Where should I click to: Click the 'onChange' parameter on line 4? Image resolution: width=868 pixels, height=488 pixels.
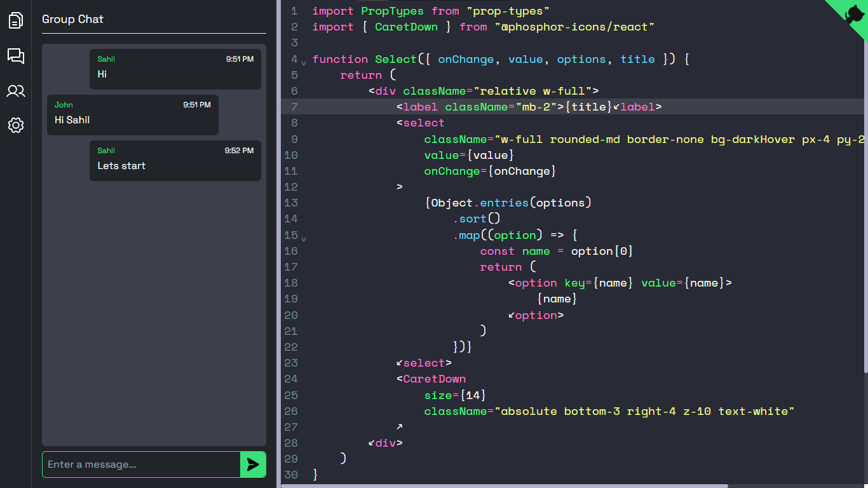click(466, 59)
